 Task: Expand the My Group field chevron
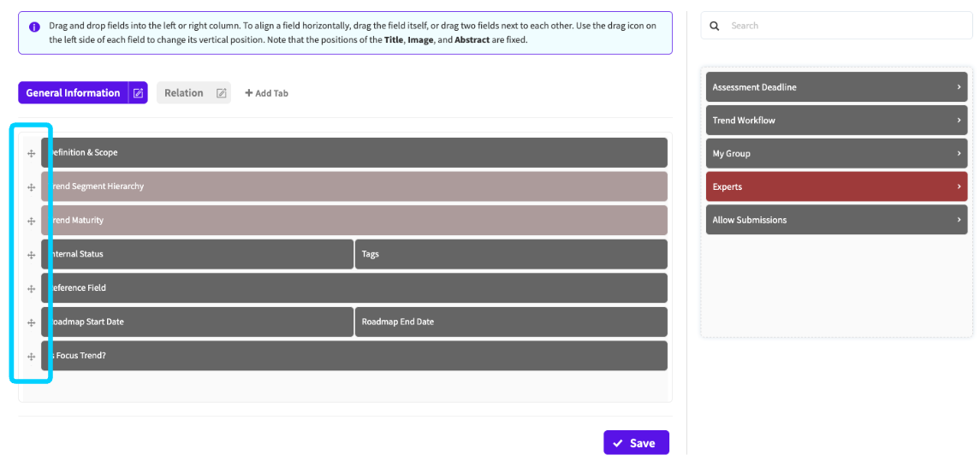[x=959, y=154]
